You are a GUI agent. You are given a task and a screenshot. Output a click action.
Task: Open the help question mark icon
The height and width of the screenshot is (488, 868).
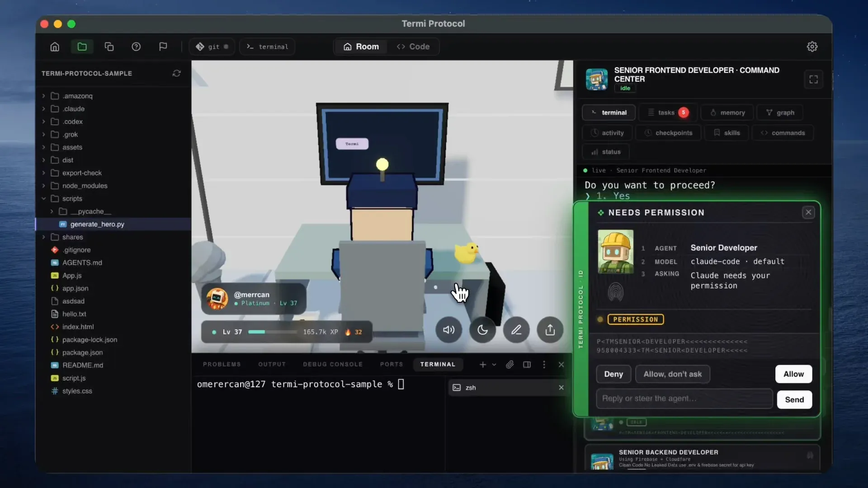[x=136, y=47]
